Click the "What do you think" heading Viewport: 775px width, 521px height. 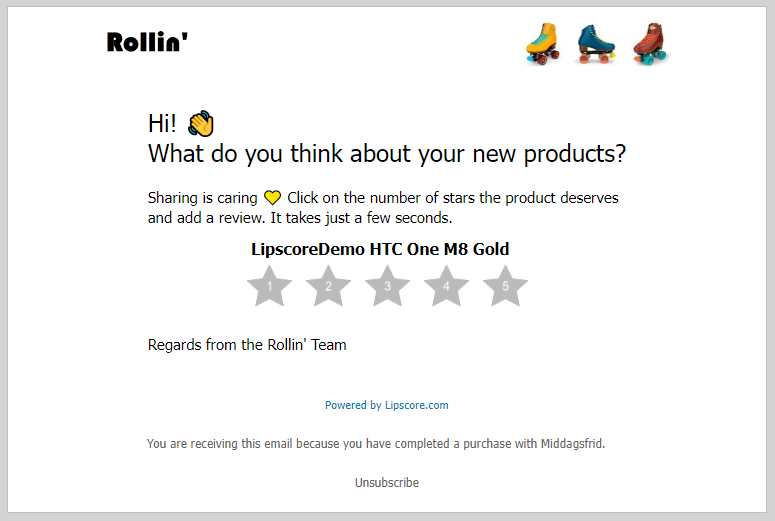click(x=386, y=154)
